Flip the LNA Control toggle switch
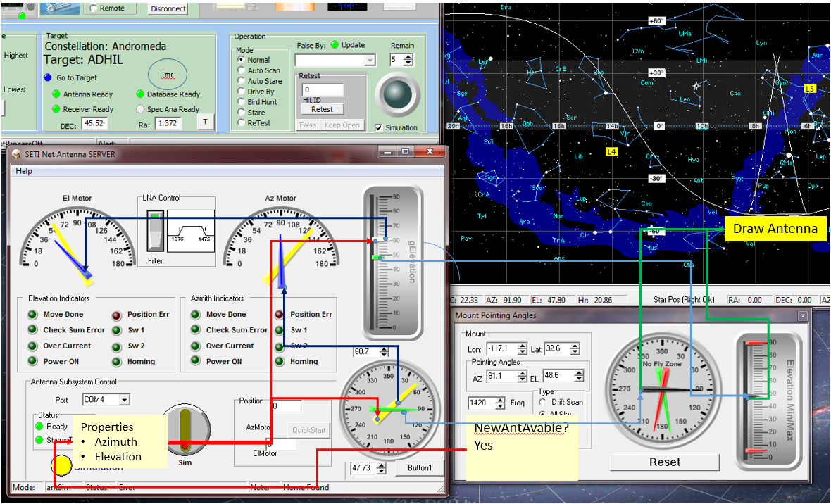This screenshot has width=831, height=504. pyautogui.click(x=154, y=231)
